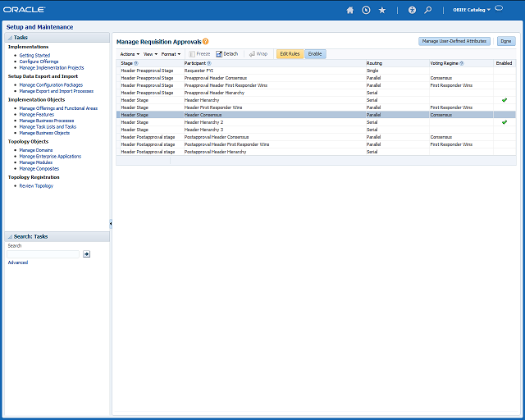Viewport: 525px width, 420px height.
Task: Click Setup and Maintenance page title
Action: (39, 27)
